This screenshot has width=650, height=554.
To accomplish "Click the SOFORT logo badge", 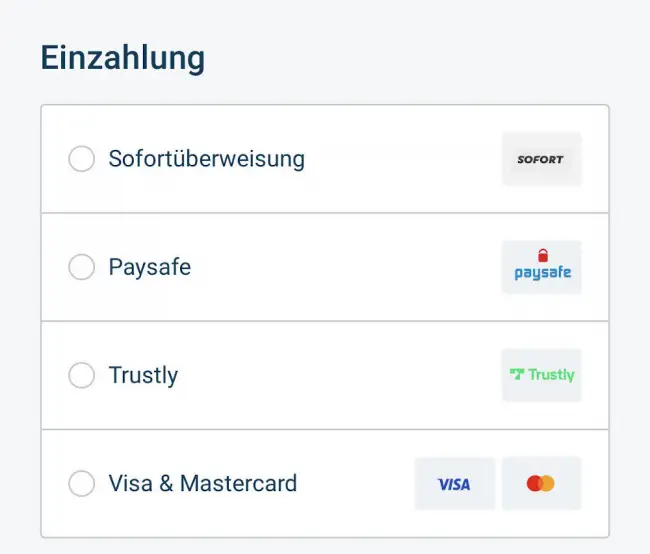I will point(541,159).
